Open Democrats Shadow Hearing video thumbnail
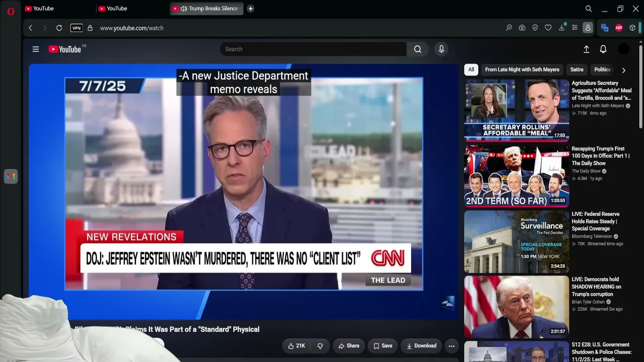This screenshot has width=644, height=362. pyautogui.click(x=516, y=306)
